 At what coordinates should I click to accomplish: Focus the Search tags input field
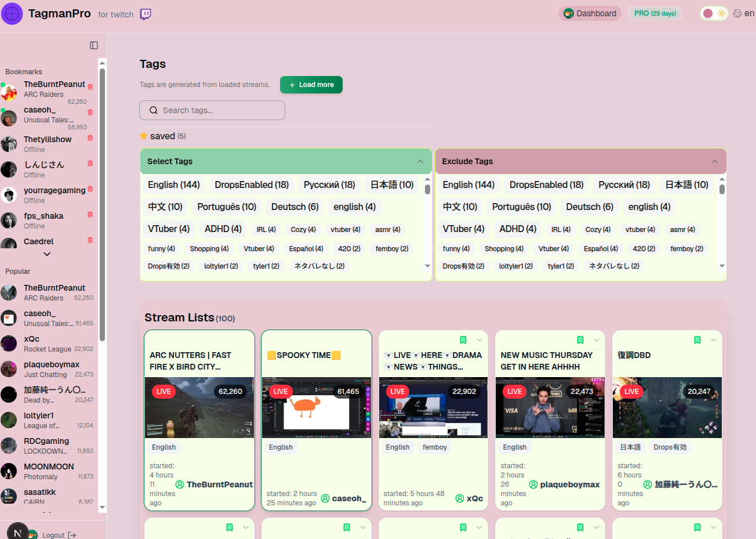tap(212, 110)
